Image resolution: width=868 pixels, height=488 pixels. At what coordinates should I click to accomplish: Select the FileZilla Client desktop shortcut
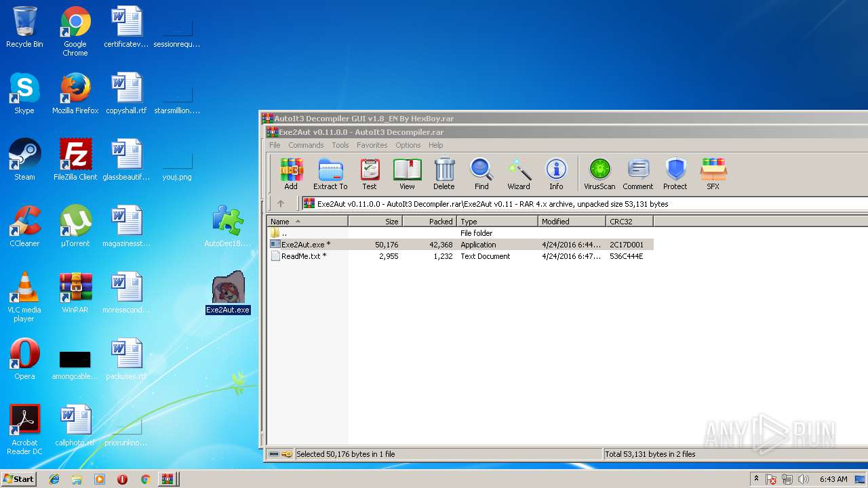[75, 160]
